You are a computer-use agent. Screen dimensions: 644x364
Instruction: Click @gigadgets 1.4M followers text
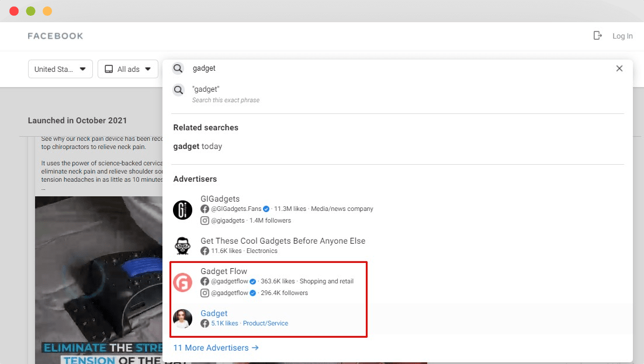(251, 221)
